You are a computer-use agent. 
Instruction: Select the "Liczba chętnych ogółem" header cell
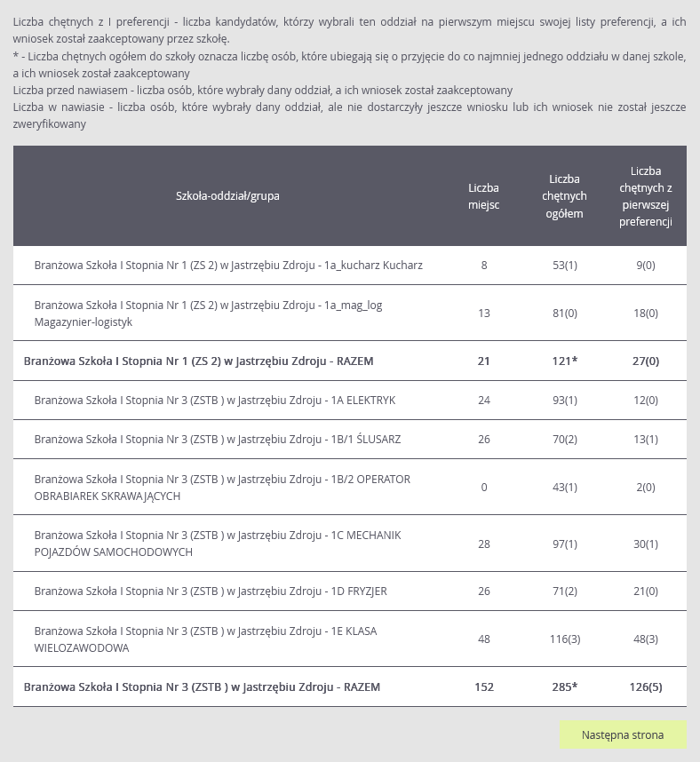tap(564, 196)
